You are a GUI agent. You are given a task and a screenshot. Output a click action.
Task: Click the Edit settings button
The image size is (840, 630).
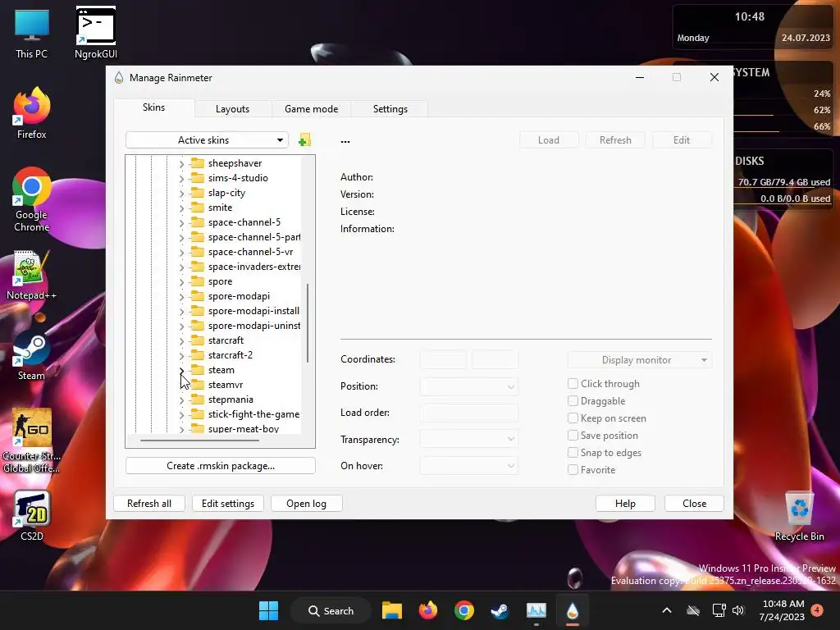click(228, 503)
